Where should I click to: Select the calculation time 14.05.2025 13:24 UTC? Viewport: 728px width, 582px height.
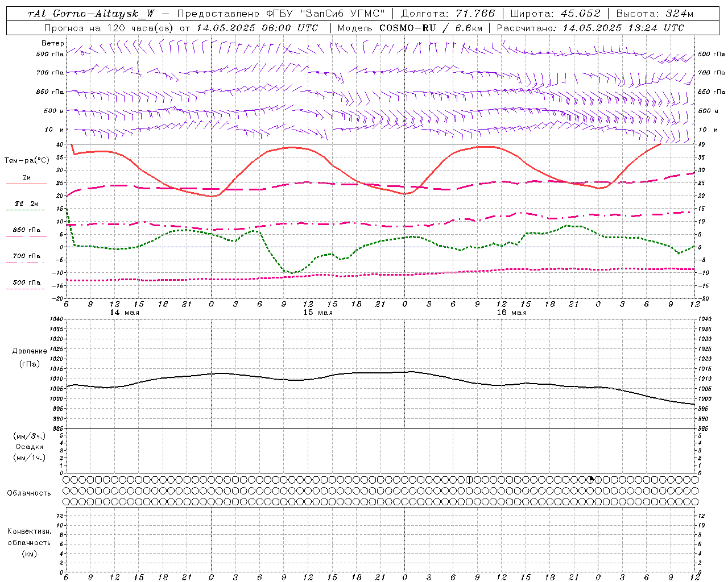pos(623,28)
